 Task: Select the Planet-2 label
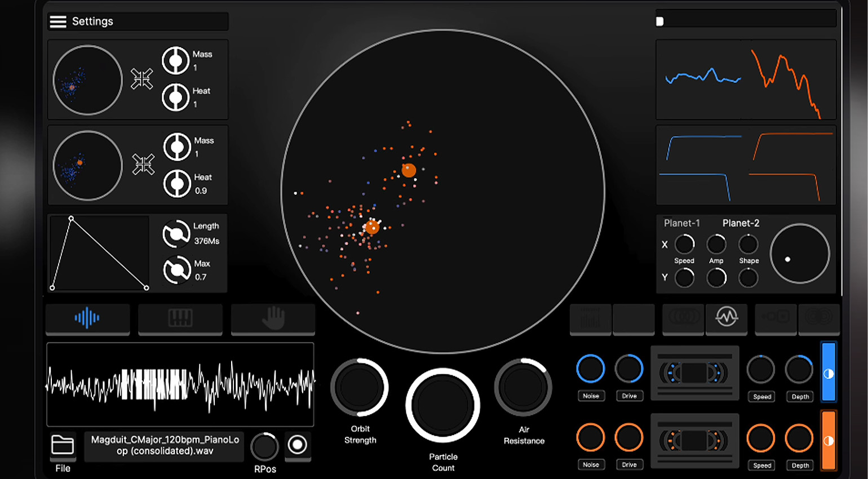(741, 223)
